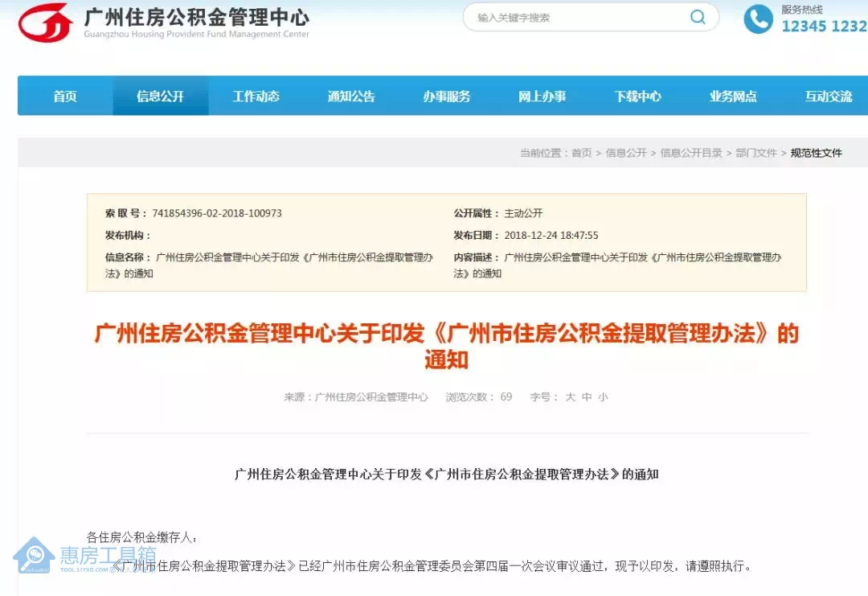The image size is (868, 596).
Task: Click the service hotline phone icon
Action: [758, 19]
